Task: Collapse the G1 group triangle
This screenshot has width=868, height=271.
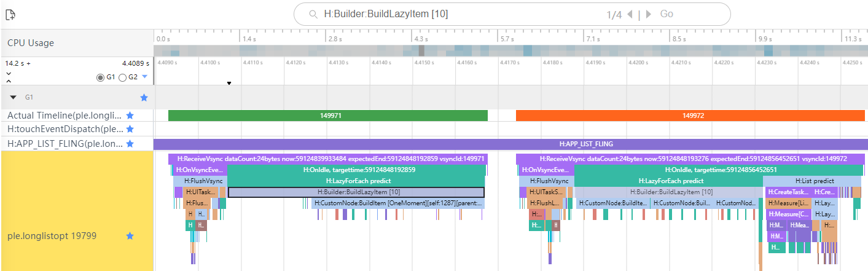Action: click(13, 97)
